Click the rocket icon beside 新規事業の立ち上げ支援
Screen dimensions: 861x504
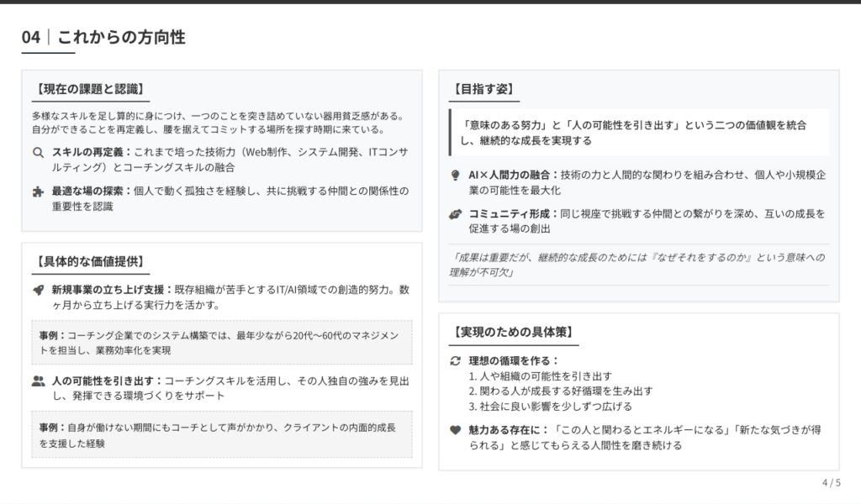pos(38,290)
